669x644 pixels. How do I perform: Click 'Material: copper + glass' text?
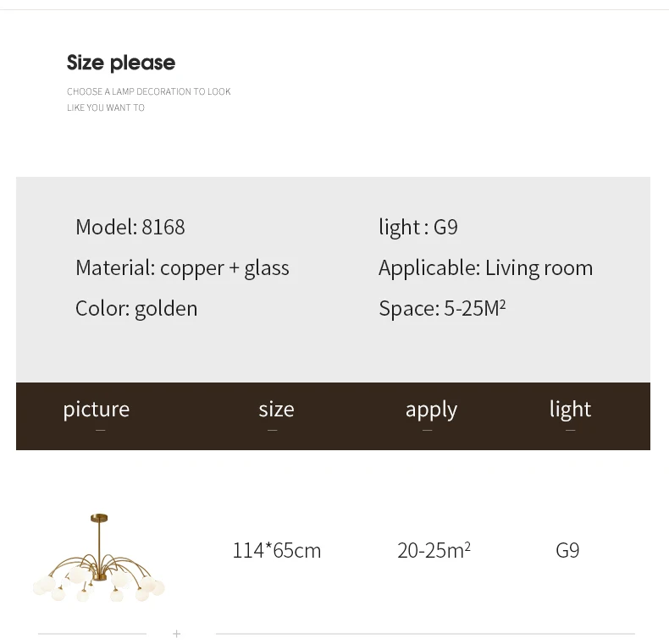tap(182, 267)
